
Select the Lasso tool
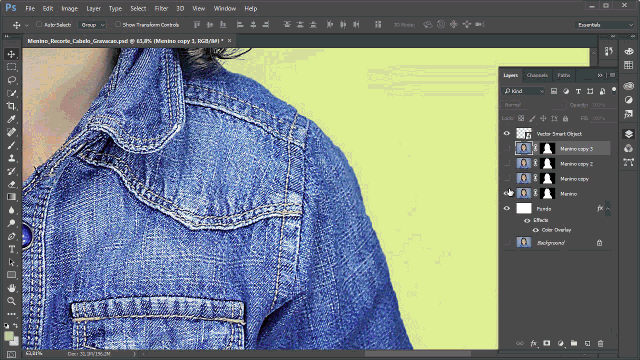(11, 80)
